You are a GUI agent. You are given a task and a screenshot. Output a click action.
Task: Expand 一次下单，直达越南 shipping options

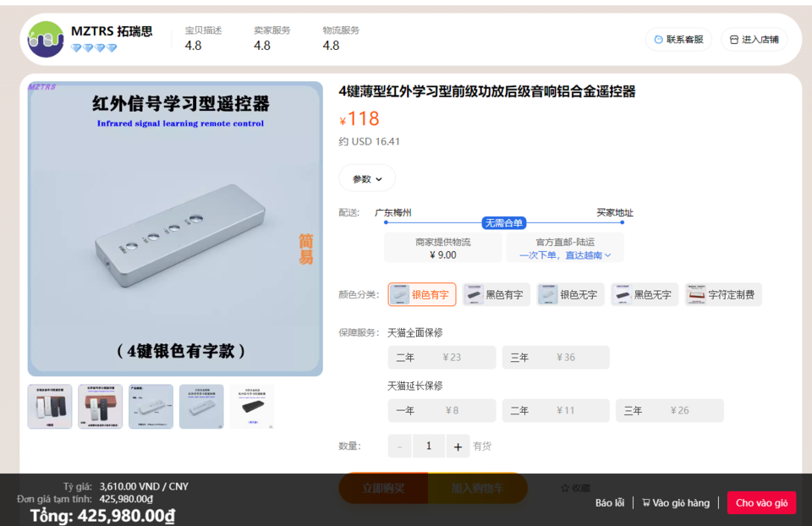pos(565,255)
